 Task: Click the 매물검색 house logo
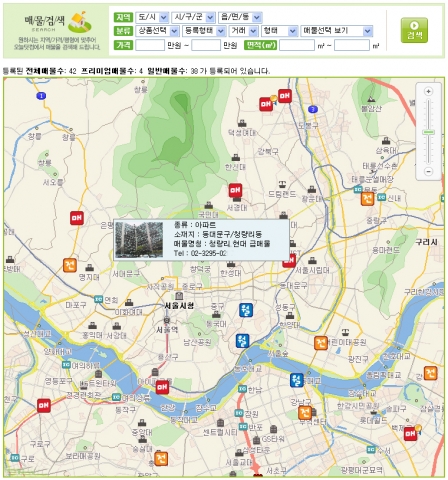[x=80, y=22]
